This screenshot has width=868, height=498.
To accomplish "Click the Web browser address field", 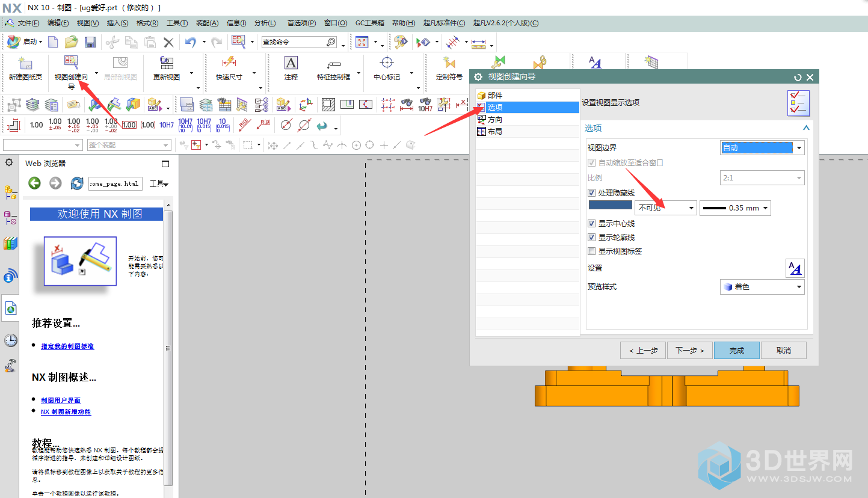I will click(x=115, y=183).
